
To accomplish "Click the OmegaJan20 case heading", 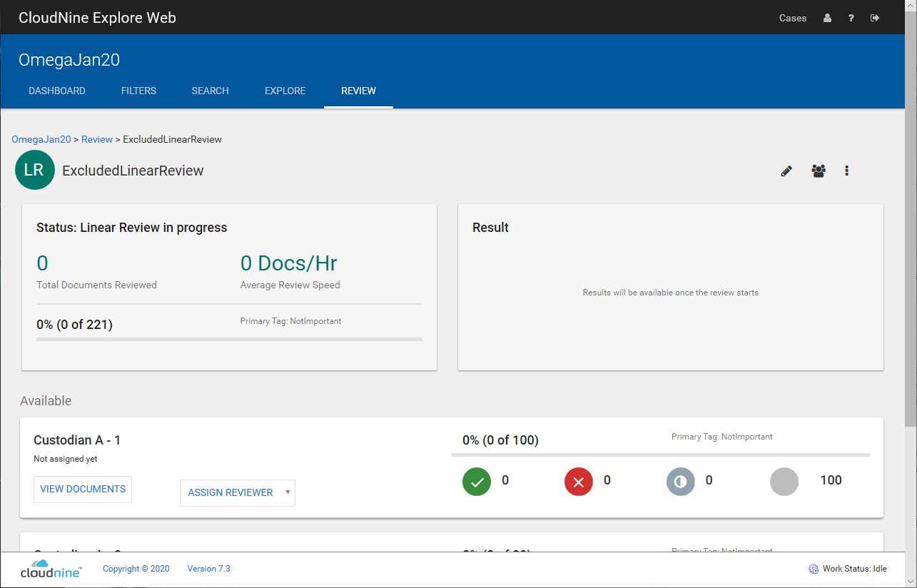I will [x=69, y=60].
